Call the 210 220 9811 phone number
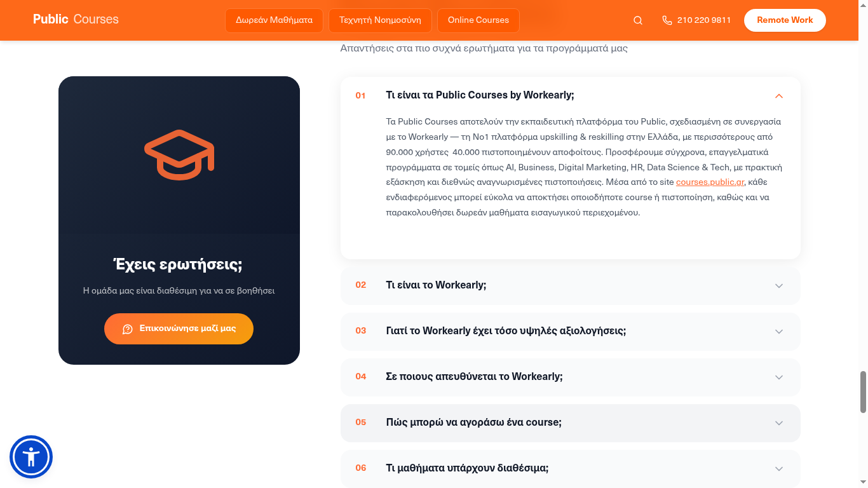The height and width of the screenshot is (488, 868). 704,20
